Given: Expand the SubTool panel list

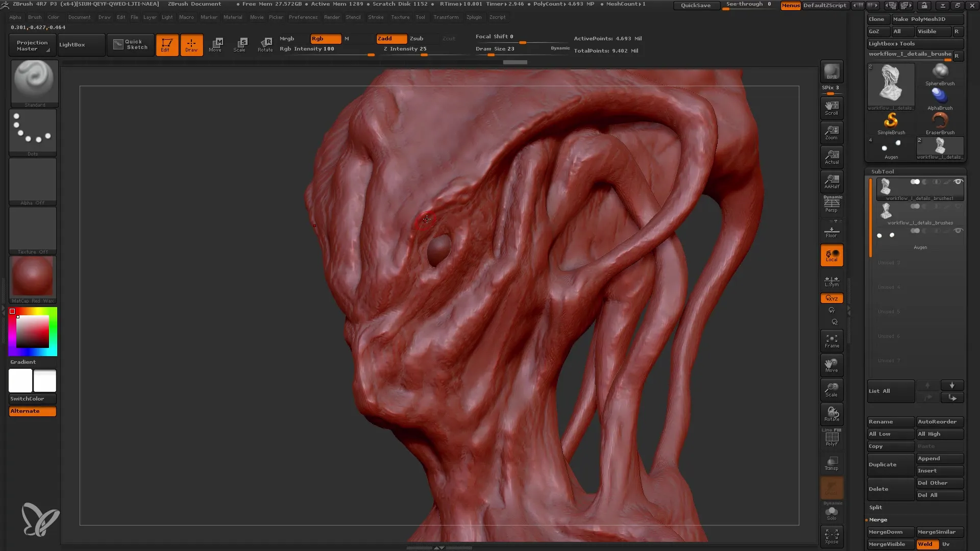Looking at the screenshot, I should (x=891, y=391).
